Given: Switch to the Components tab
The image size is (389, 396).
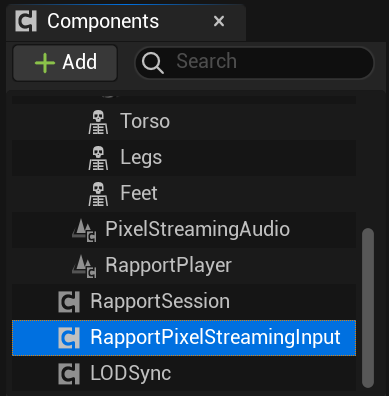Looking at the screenshot, I should pos(103,22).
